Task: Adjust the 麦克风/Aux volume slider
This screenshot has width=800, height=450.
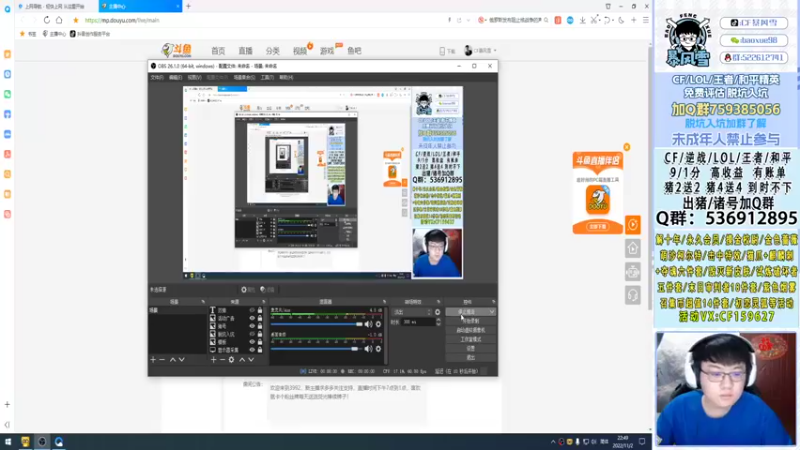Action: 316,324
